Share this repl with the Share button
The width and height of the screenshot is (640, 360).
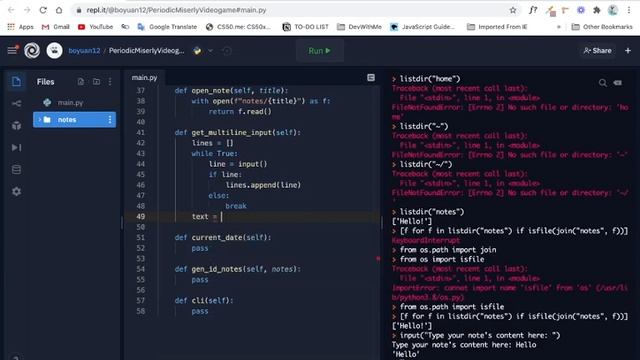point(598,51)
